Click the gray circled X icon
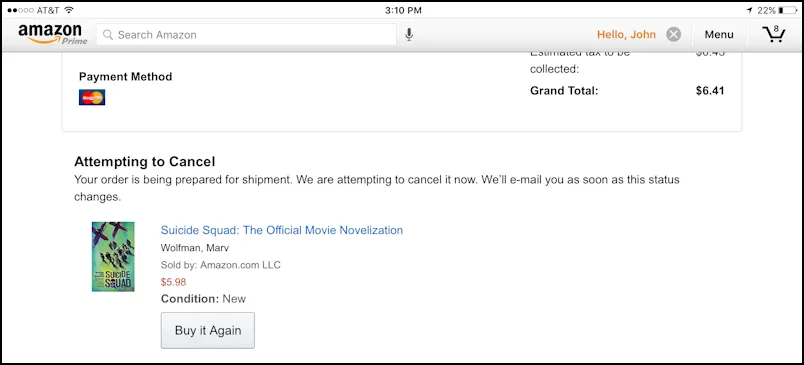This screenshot has height=365, width=804. pos(673,34)
